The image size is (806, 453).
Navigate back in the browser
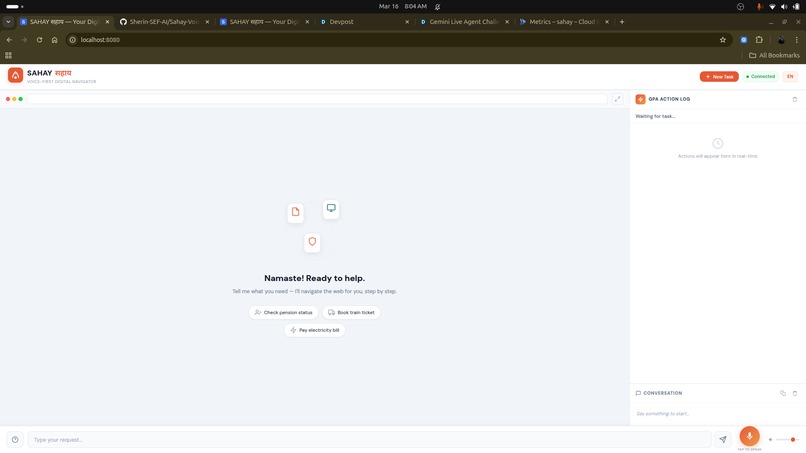pos(9,40)
